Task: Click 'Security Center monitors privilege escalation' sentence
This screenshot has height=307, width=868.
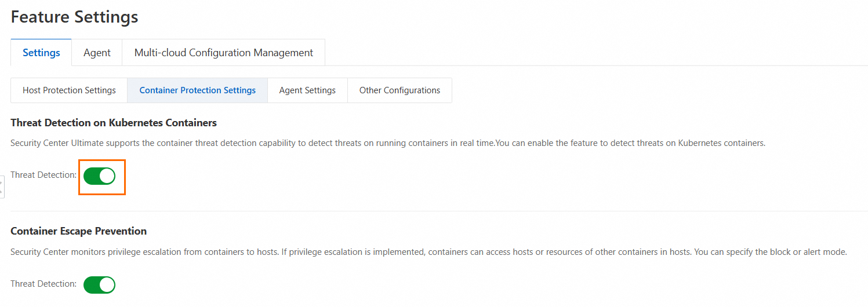Action: [x=145, y=252]
